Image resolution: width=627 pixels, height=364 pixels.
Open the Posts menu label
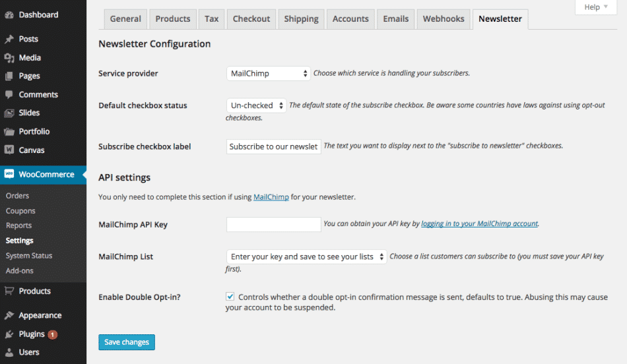(x=28, y=39)
